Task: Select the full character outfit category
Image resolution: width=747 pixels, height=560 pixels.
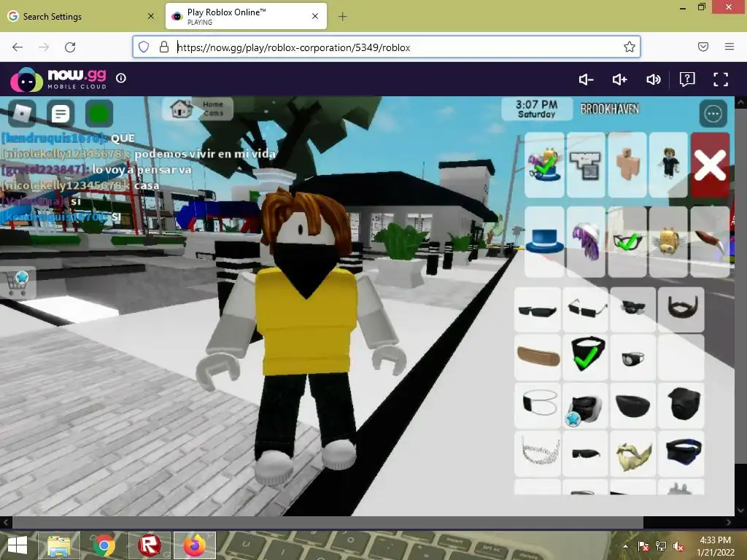Action: coord(668,165)
